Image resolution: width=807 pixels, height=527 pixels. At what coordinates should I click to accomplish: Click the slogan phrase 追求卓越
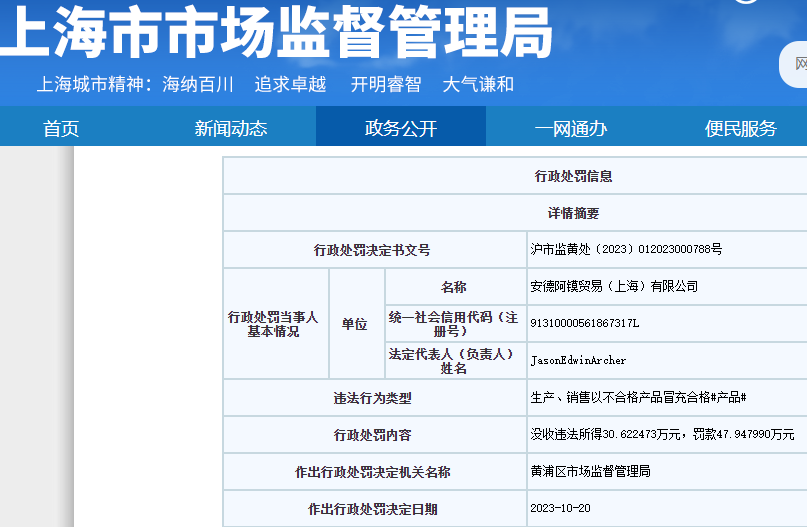point(290,84)
